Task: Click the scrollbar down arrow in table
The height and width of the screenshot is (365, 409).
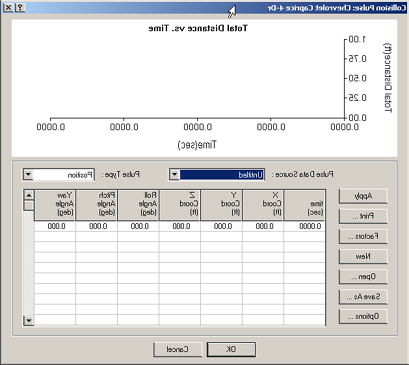Action: [29, 321]
